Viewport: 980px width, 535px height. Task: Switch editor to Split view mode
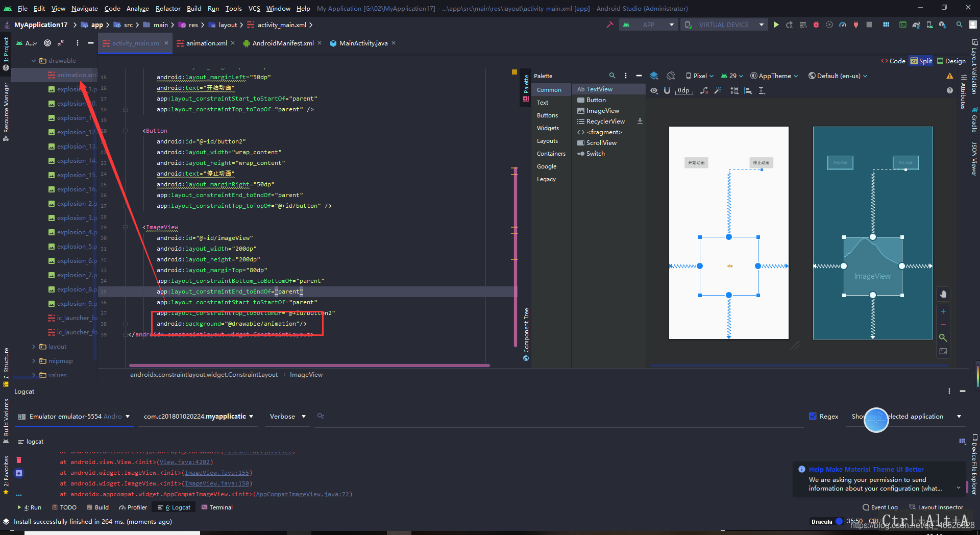(921, 61)
